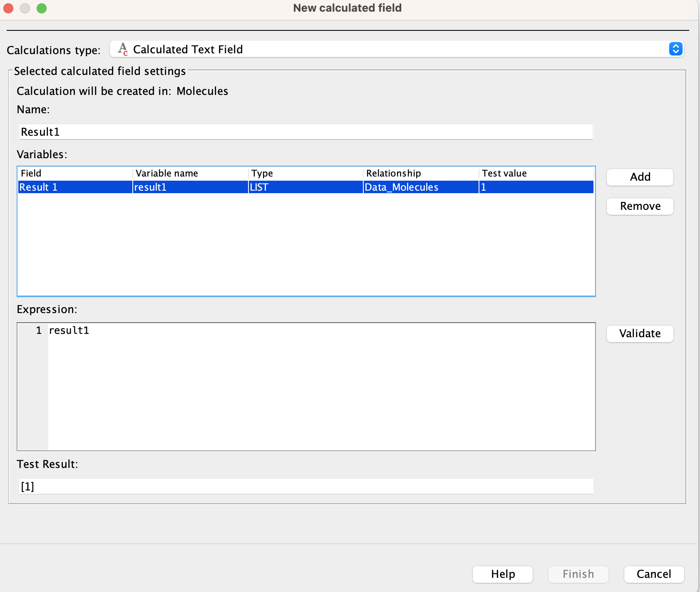
Task: Add a new variable with Add button
Action: (x=640, y=177)
